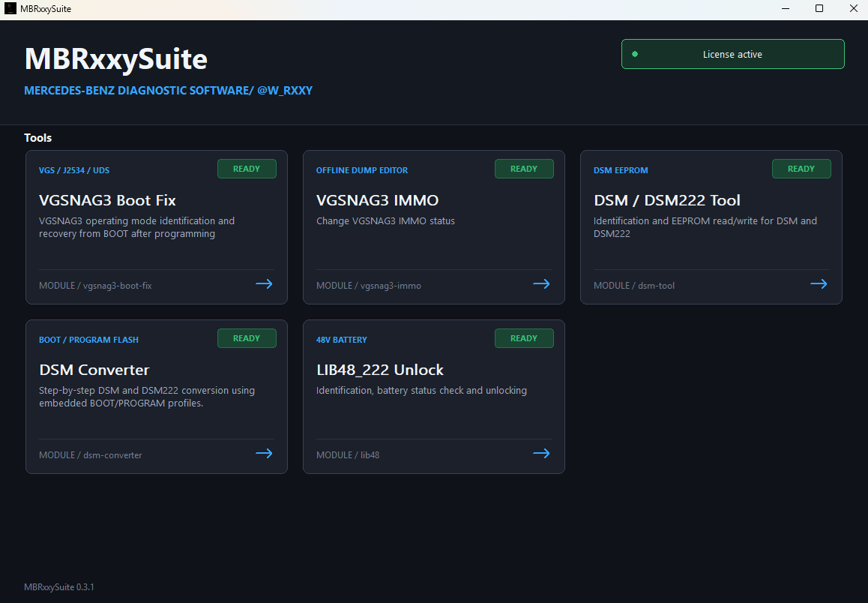Open DSM Converter arrow icon
The width and height of the screenshot is (868, 603).
[x=264, y=454]
